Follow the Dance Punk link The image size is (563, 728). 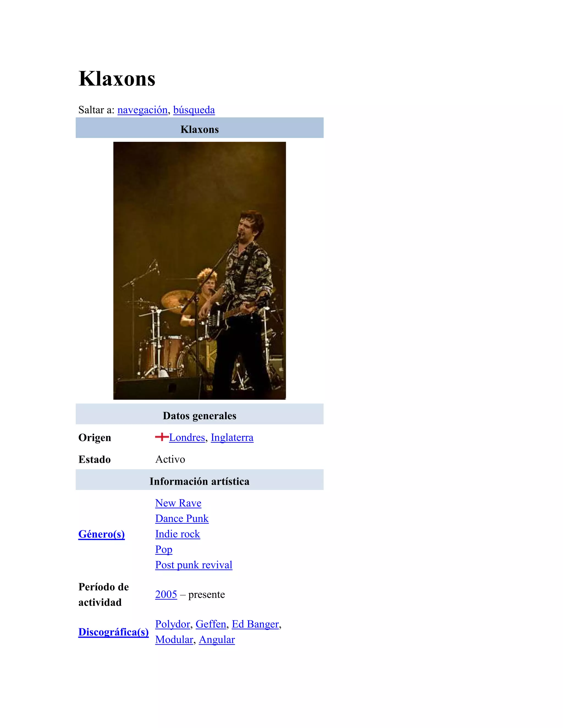[182, 519]
